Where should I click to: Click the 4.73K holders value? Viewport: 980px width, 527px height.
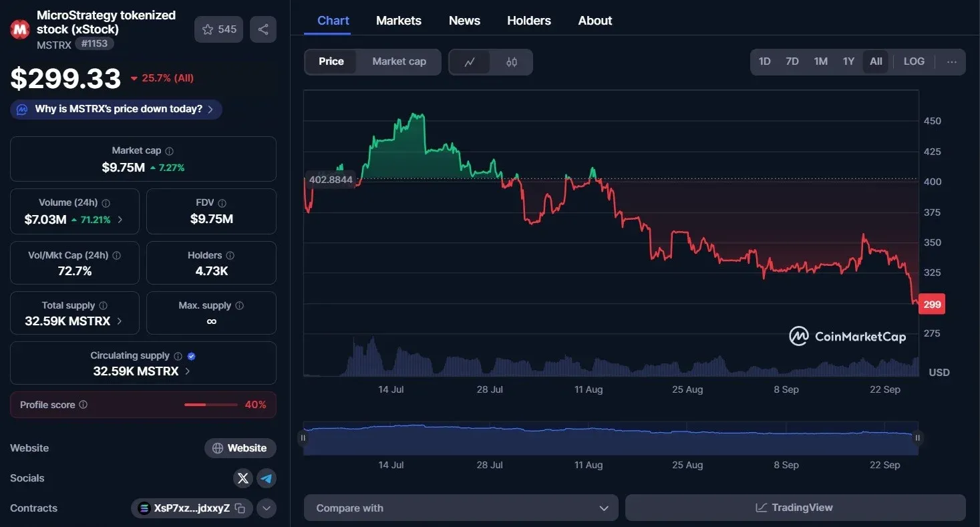tap(211, 271)
